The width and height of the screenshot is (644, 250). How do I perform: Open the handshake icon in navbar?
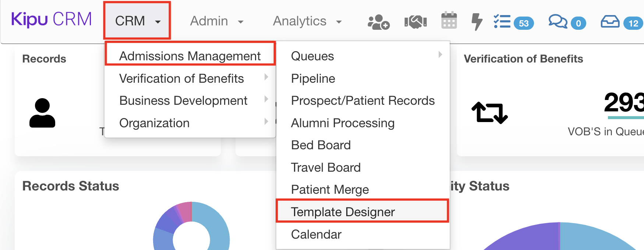point(415,22)
